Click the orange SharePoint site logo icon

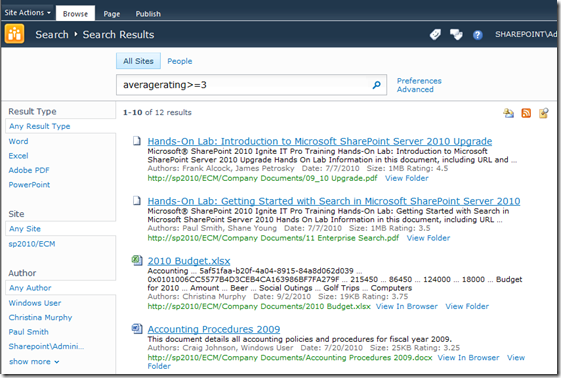[x=14, y=34]
